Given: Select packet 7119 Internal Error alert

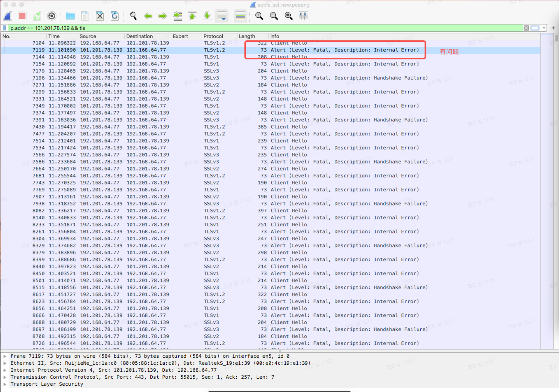Looking at the screenshot, I should click(270, 50).
